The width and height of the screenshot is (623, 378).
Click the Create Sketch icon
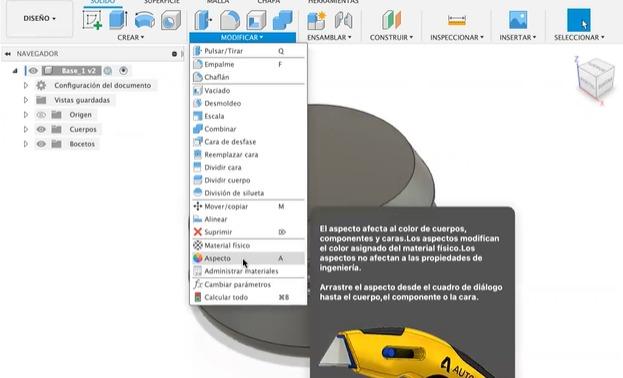[x=92, y=20]
